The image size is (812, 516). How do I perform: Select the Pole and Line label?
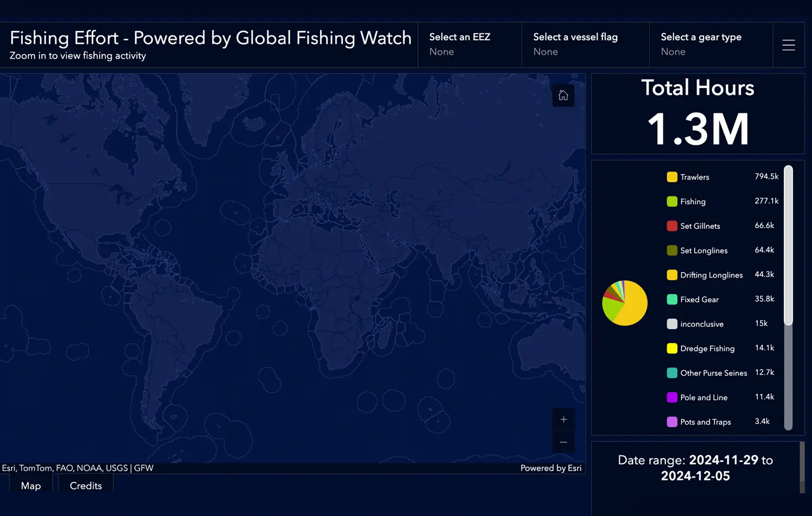coord(704,397)
